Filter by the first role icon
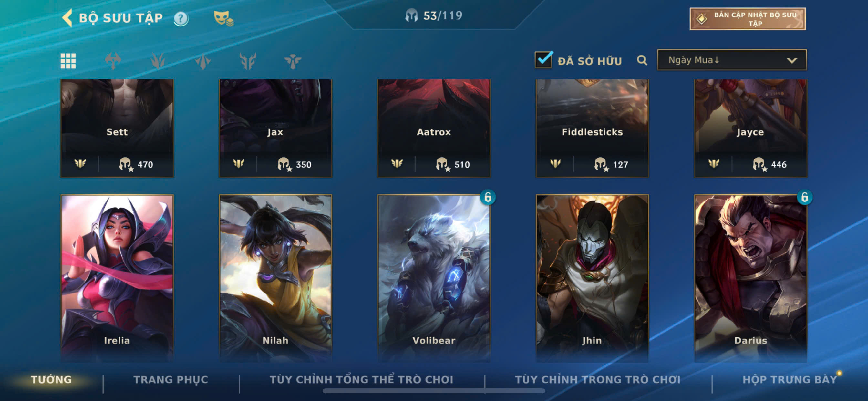The width and height of the screenshot is (868, 401). pos(113,61)
